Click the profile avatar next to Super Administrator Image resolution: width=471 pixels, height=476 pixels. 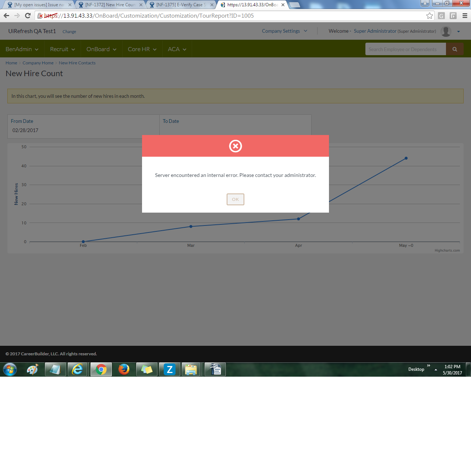(x=445, y=31)
